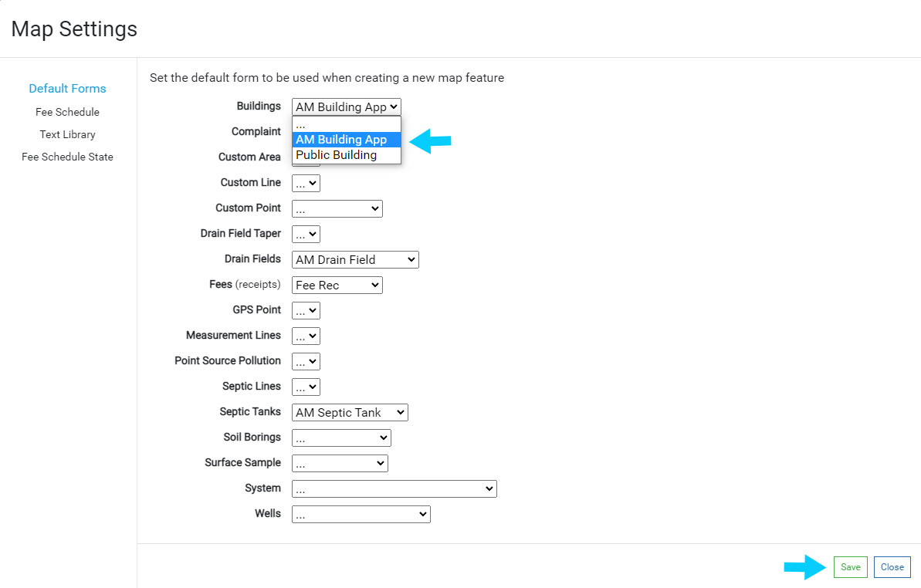Select AM Building App option in list
The width and height of the screenshot is (921, 588).
tap(346, 140)
